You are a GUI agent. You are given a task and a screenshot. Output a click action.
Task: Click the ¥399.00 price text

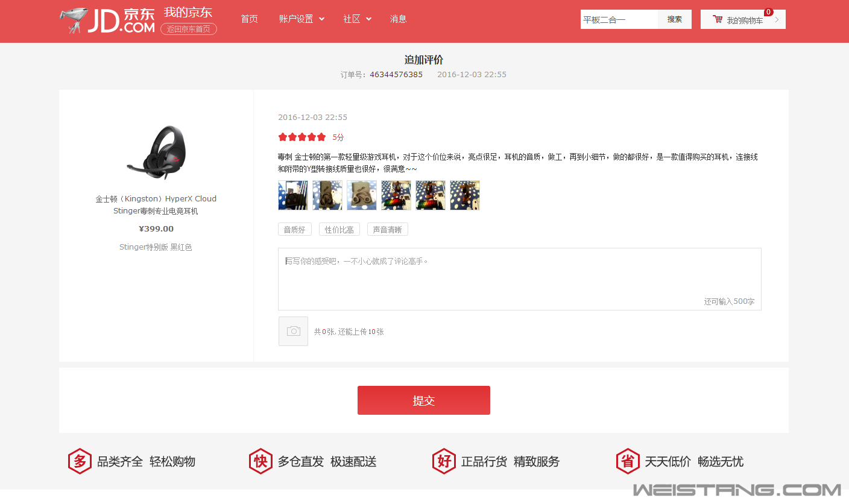click(156, 228)
